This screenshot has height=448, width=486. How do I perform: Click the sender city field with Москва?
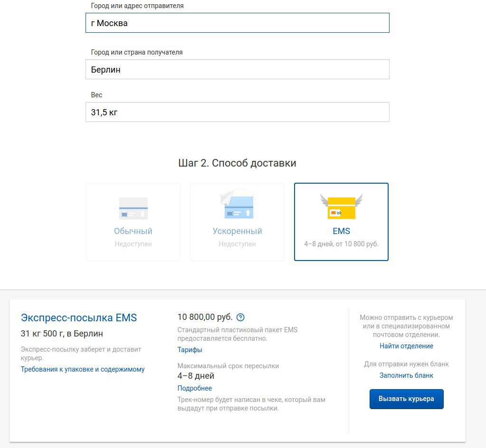point(238,23)
